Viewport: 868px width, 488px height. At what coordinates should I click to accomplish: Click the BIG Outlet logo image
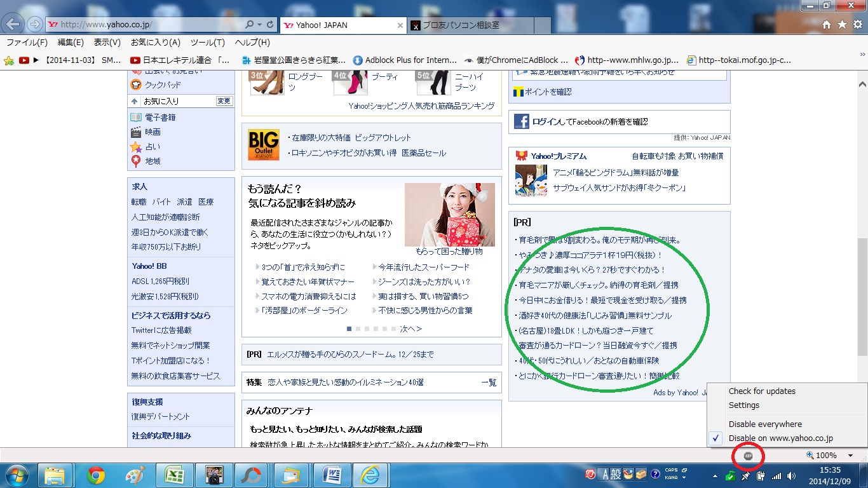(x=264, y=145)
